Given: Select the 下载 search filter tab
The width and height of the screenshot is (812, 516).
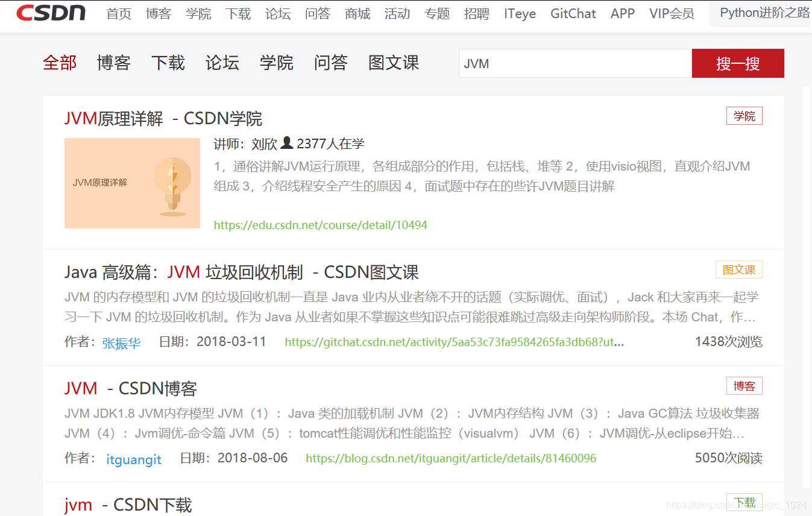Looking at the screenshot, I should [168, 63].
